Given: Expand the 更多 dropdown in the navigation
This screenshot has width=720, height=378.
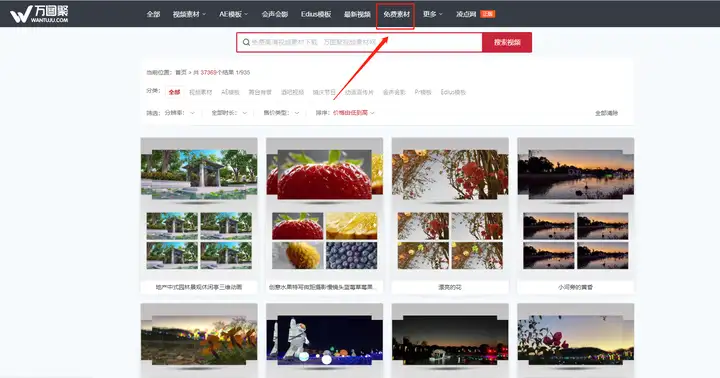Looking at the screenshot, I should pos(433,14).
